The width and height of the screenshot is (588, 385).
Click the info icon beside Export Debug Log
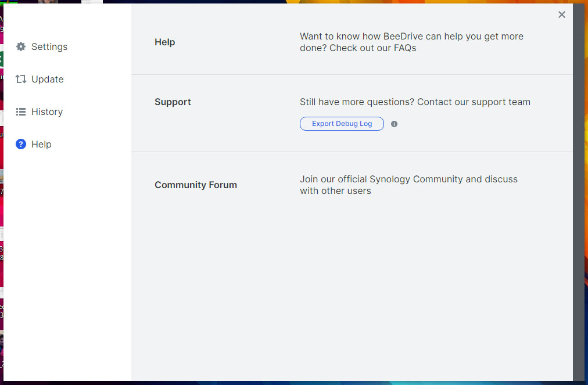(394, 124)
